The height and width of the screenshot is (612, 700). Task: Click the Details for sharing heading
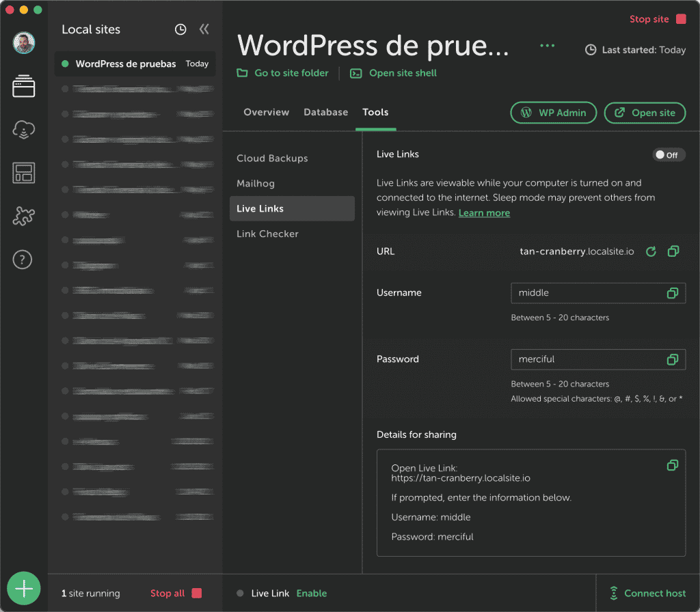click(416, 434)
